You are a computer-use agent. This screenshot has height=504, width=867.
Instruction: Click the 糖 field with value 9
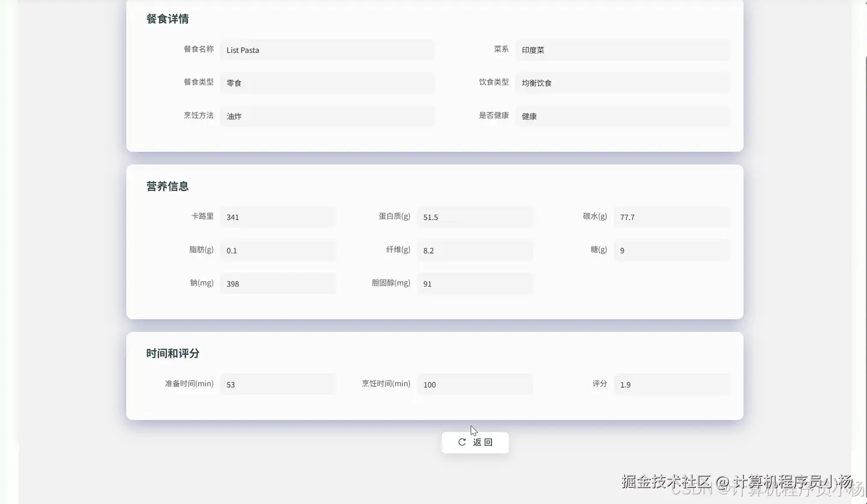coord(671,250)
